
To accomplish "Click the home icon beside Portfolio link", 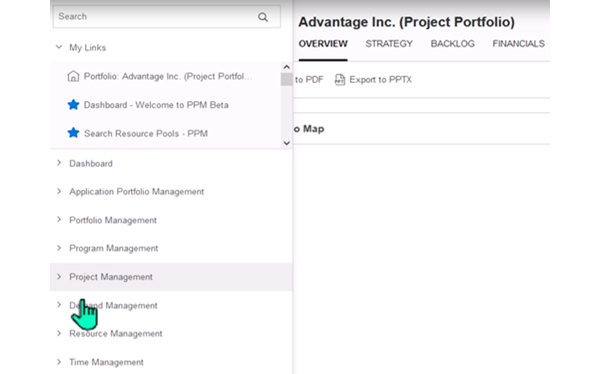I will pyautogui.click(x=73, y=76).
